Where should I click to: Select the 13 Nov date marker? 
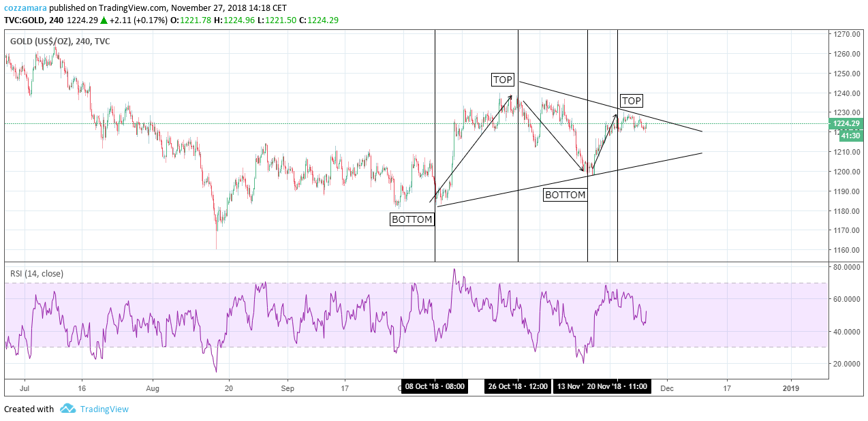point(568,386)
